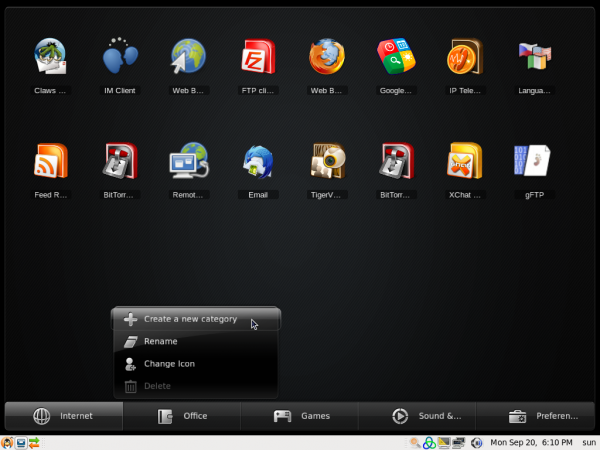Select Rename from the context menu
The image size is (600, 450).
pyautogui.click(x=196, y=341)
